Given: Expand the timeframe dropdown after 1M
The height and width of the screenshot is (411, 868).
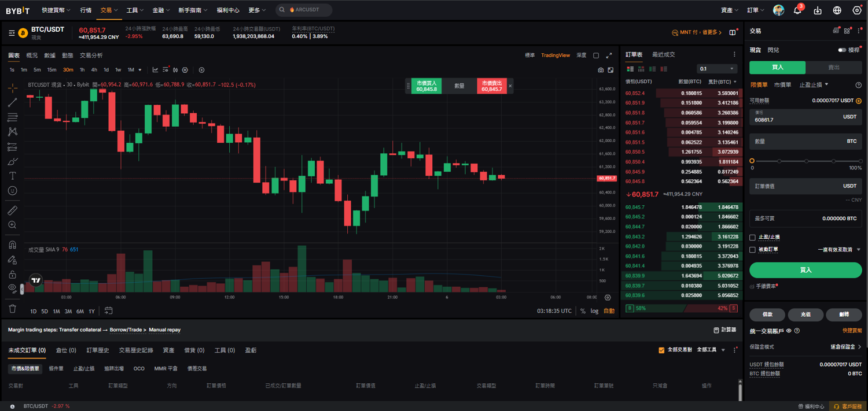Looking at the screenshot, I should pyautogui.click(x=140, y=70).
